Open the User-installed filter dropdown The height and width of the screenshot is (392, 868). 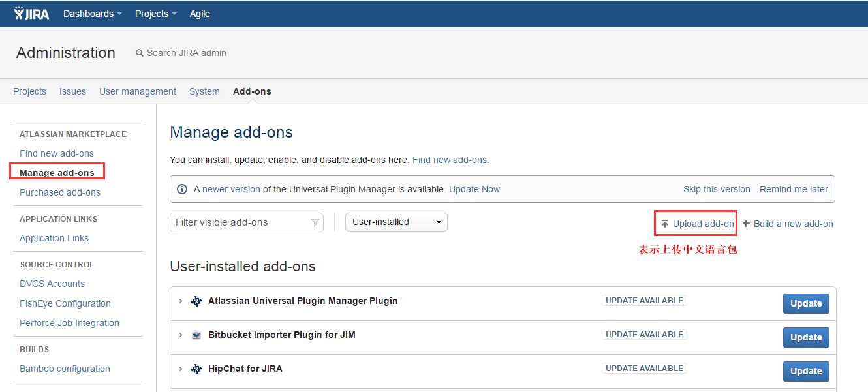coord(396,222)
